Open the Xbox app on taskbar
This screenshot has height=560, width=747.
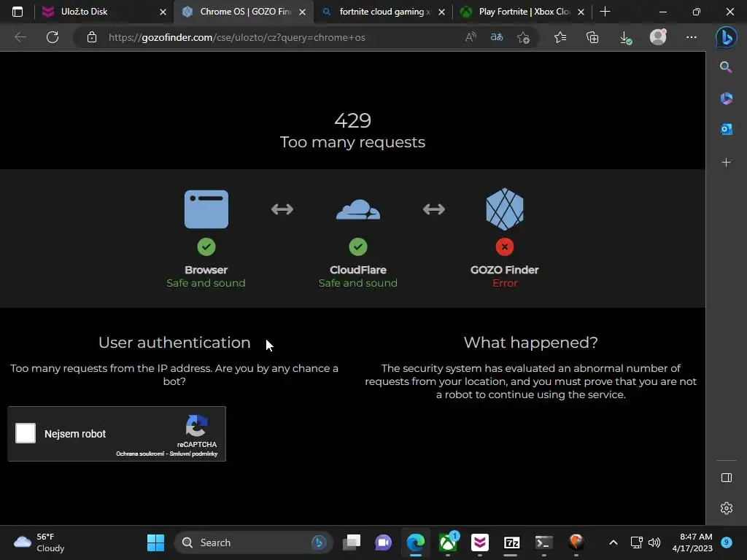(448, 542)
